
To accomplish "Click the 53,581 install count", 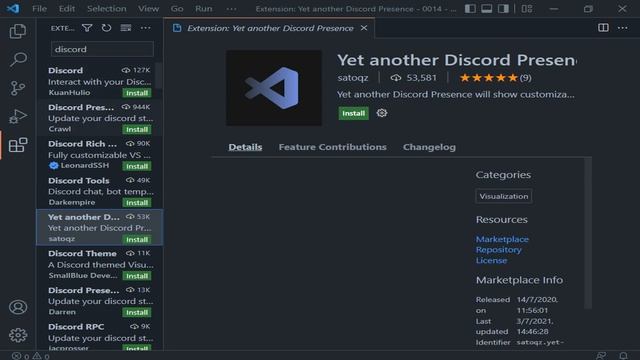I will pyautogui.click(x=413, y=78).
